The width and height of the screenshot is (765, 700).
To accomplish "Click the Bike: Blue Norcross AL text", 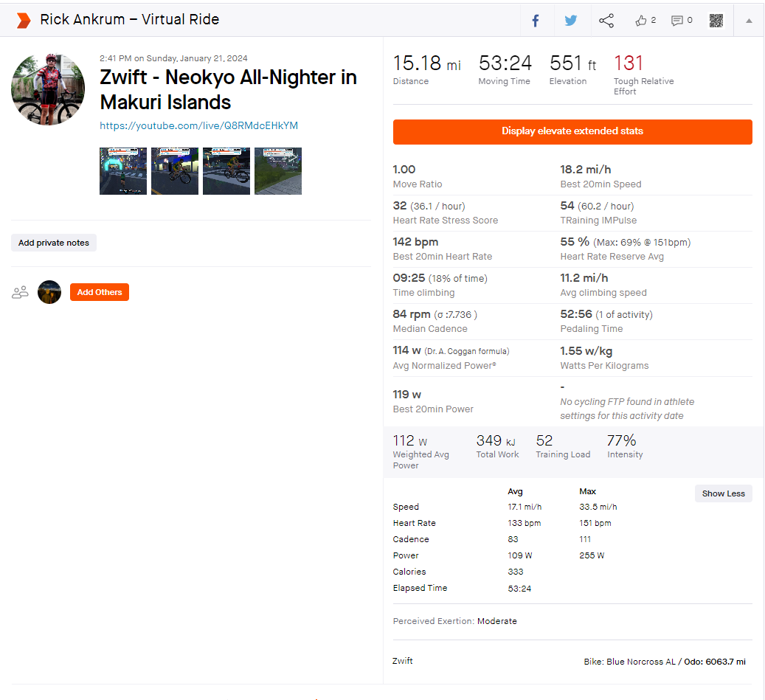I will (x=629, y=662).
